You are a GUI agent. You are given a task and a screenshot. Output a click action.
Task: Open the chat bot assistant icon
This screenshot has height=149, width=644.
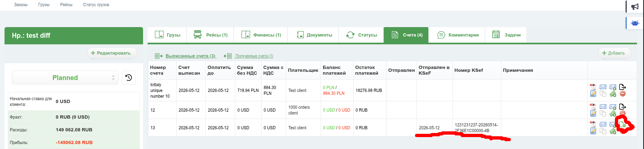click(635, 23)
